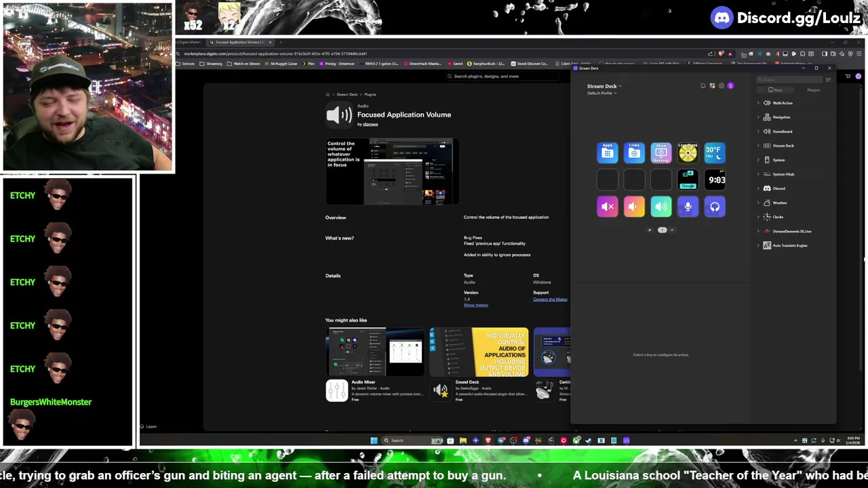Select the Show Desktop key
The width and height of the screenshot is (868, 488).
661,153
